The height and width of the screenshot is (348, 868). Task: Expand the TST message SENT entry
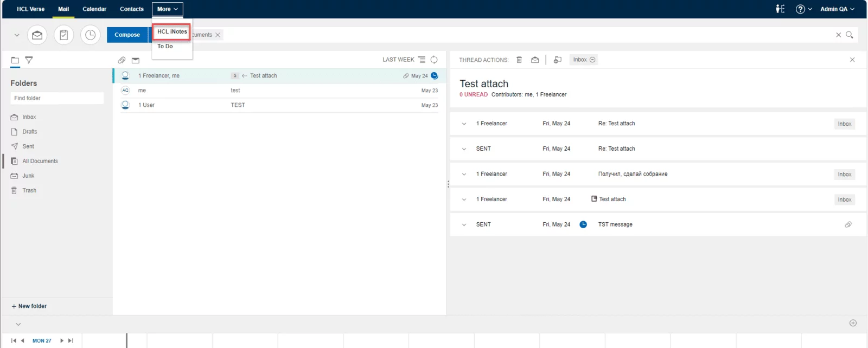[x=464, y=224]
